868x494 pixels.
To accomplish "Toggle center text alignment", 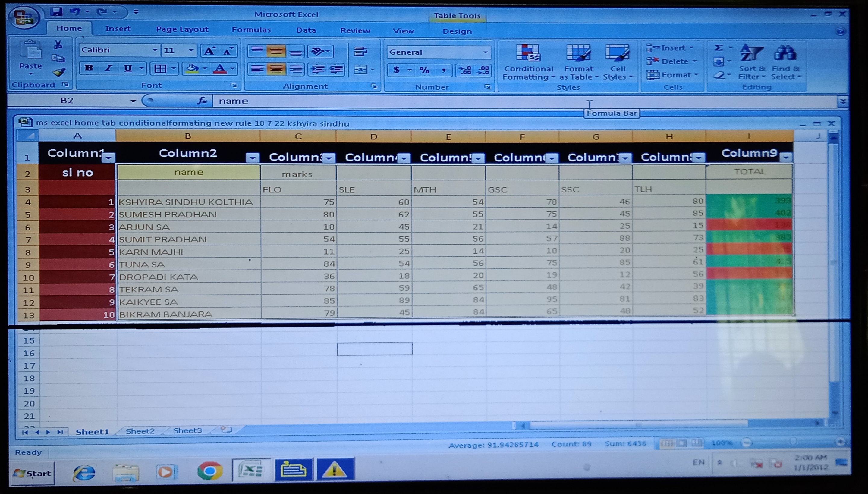I will [x=276, y=70].
